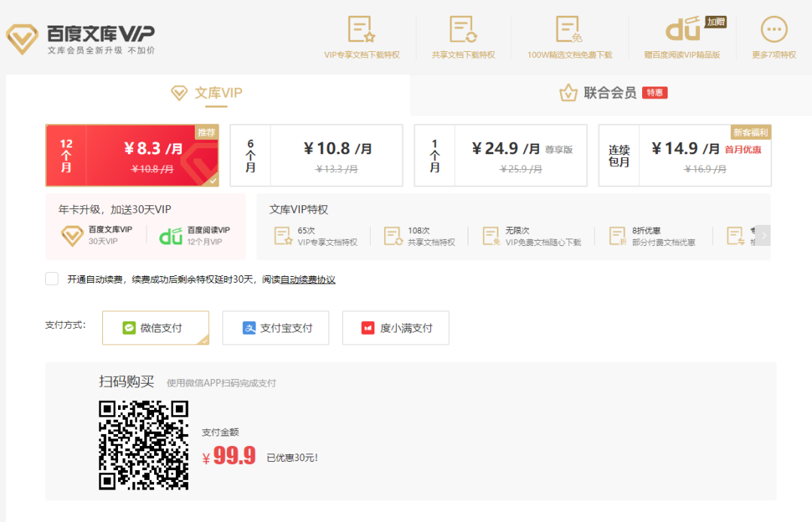
Task: Select the 连续包月 ¥14.9/月 plan
Action: tap(685, 156)
